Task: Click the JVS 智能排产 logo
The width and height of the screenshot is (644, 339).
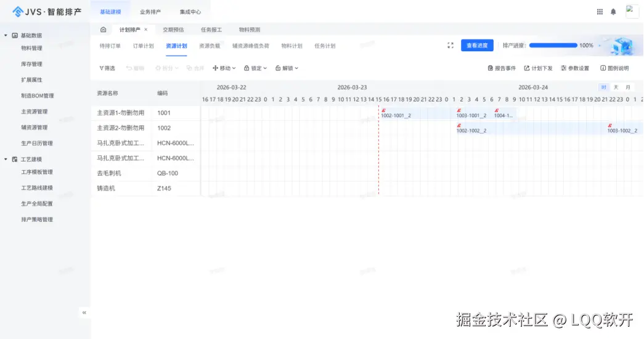Action: coord(47,12)
